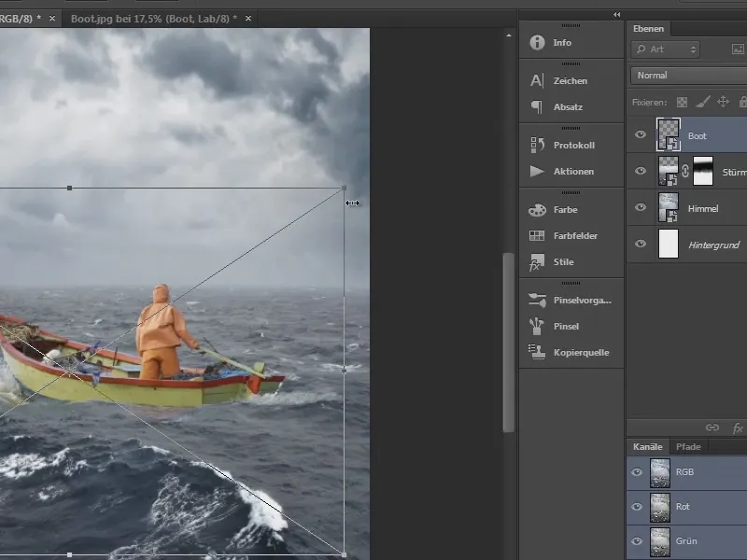747x560 pixels.
Task: Collapse the panel dock double-arrow icon
Action: click(x=617, y=15)
